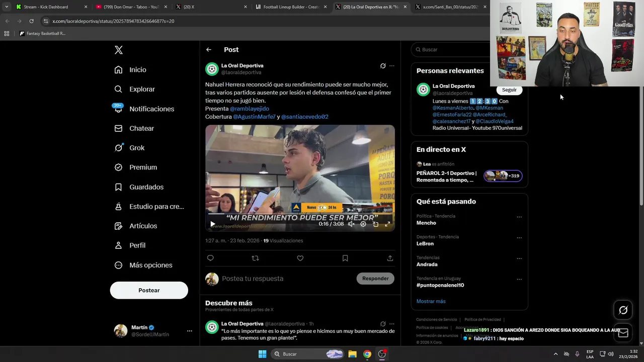Open @AgustinMarfe7 mention link

click(254, 117)
